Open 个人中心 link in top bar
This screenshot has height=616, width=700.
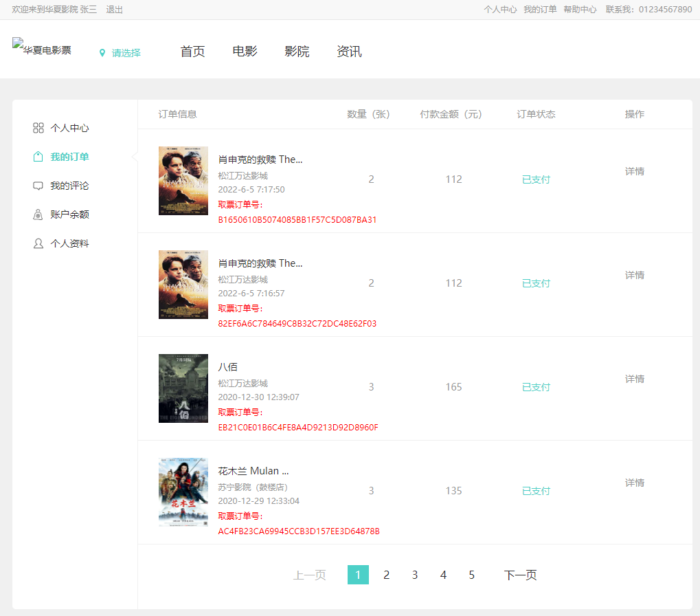[500, 10]
